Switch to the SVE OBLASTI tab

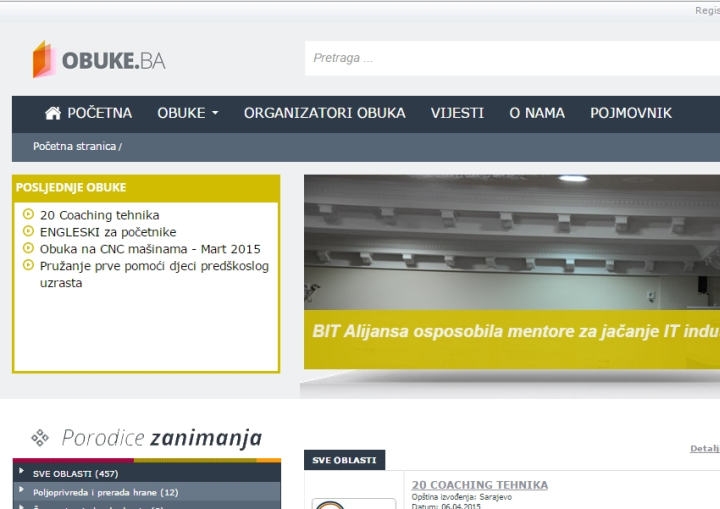[x=344, y=460]
